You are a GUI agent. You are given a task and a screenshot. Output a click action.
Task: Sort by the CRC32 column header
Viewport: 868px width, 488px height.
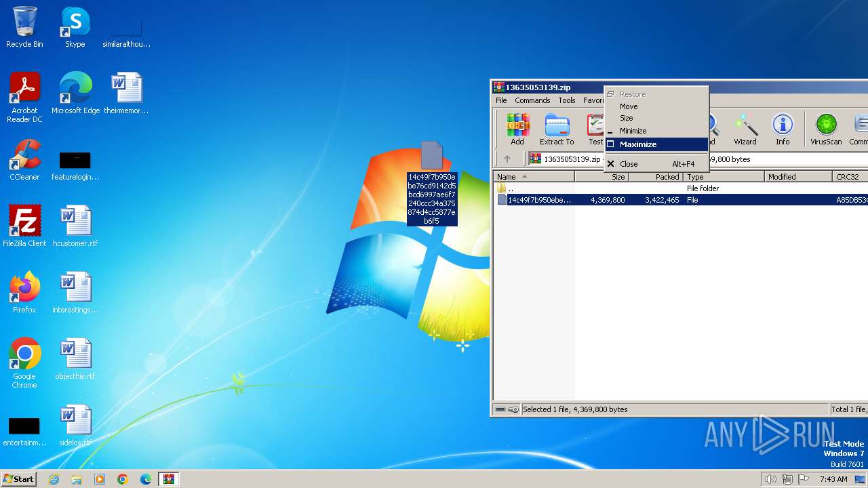(850, 177)
